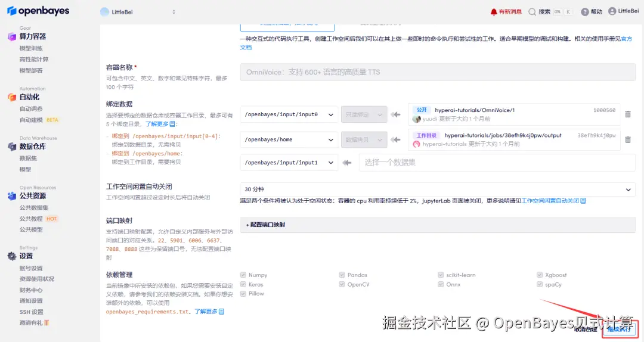The height and width of the screenshot is (342, 644).
Task: Open 数据集 in sidebar
Action: click(28, 158)
